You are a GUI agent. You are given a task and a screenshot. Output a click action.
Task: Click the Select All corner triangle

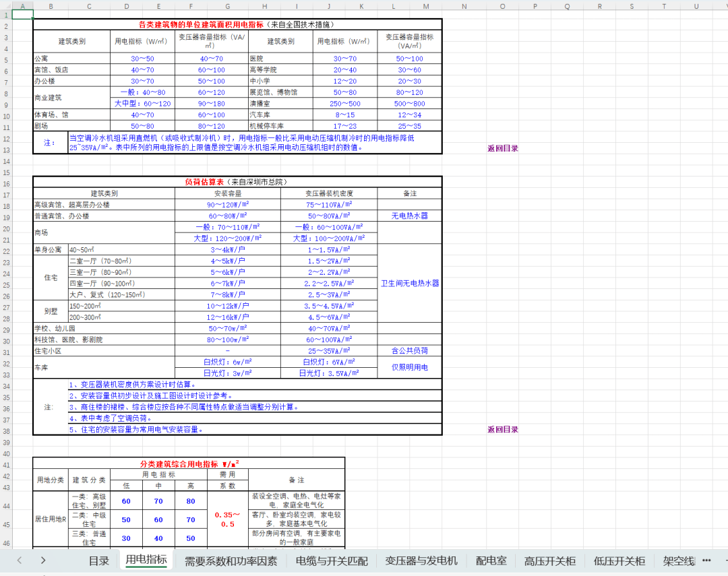(6, 6)
